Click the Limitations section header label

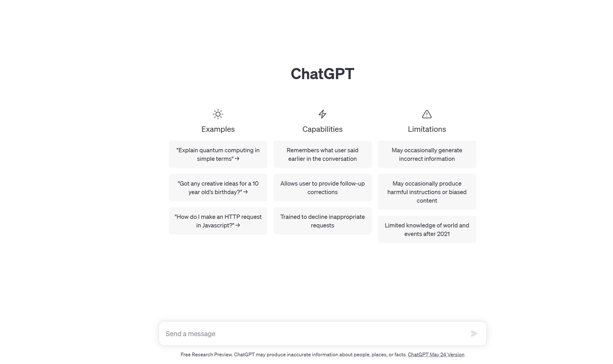(x=427, y=129)
